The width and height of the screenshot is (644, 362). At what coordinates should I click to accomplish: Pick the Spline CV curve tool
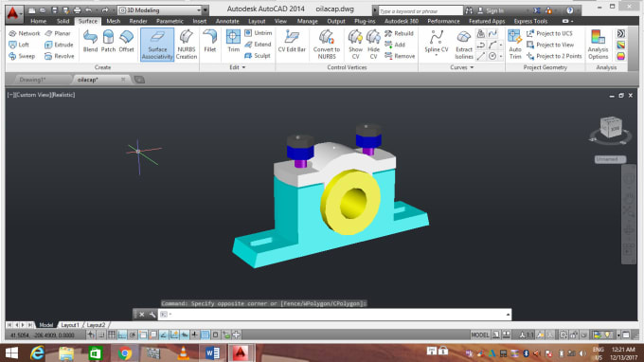(437, 43)
